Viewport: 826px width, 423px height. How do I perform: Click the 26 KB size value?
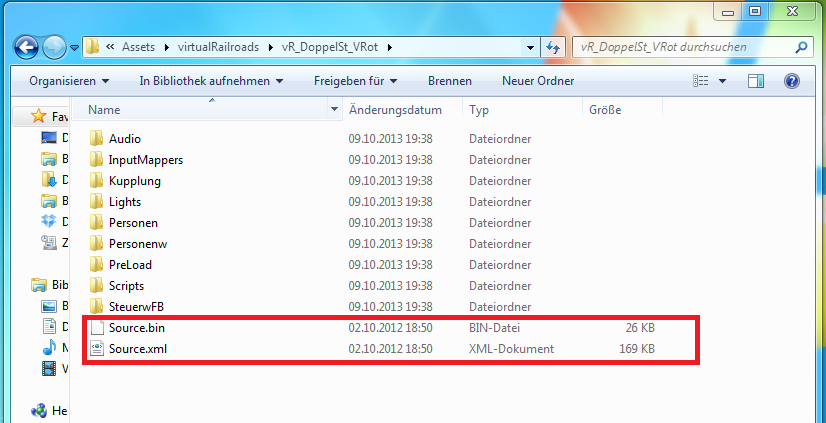click(640, 328)
